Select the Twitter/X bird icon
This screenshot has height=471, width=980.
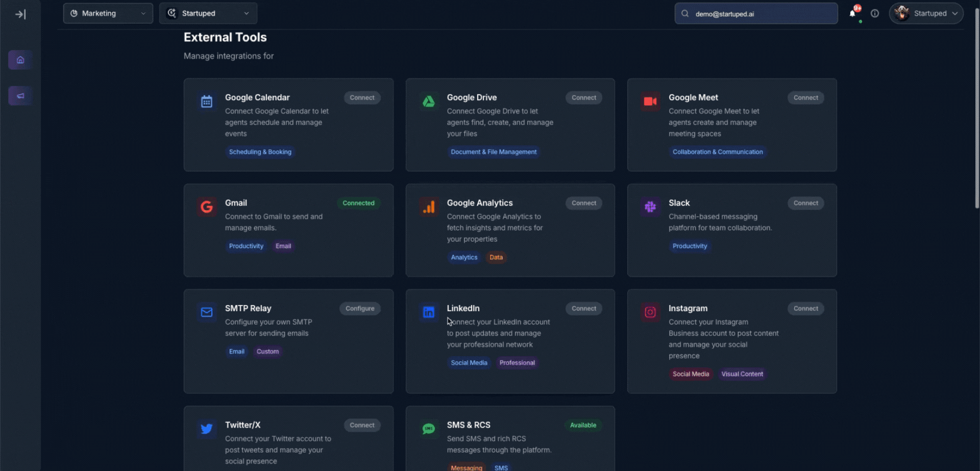point(206,429)
